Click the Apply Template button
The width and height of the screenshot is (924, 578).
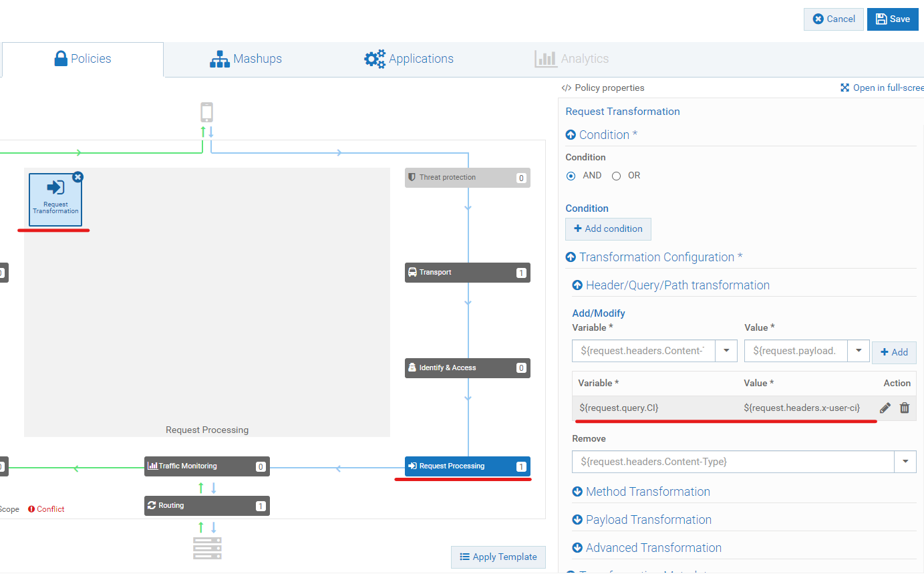498,557
